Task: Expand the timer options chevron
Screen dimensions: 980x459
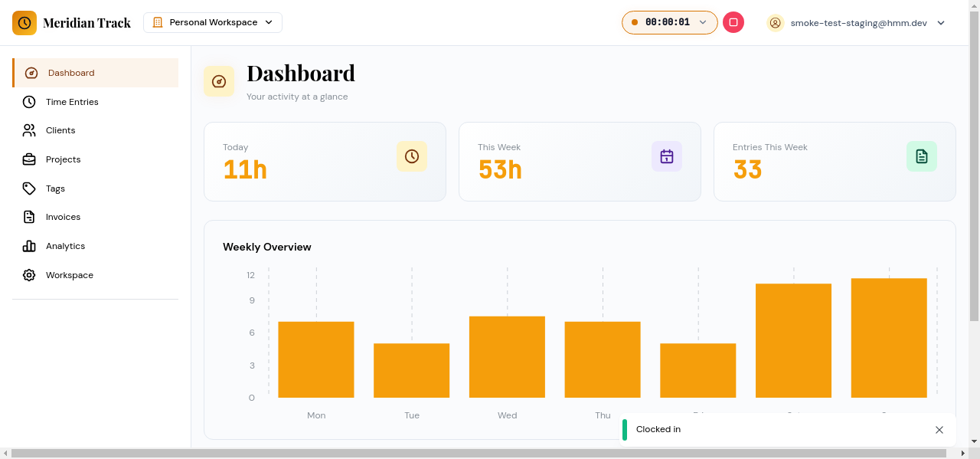Action: (x=703, y=22)
